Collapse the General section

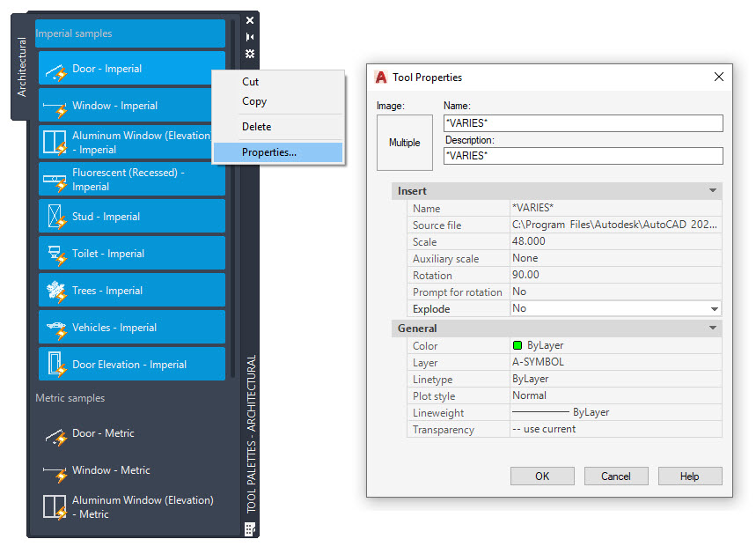tap(711, 329)
